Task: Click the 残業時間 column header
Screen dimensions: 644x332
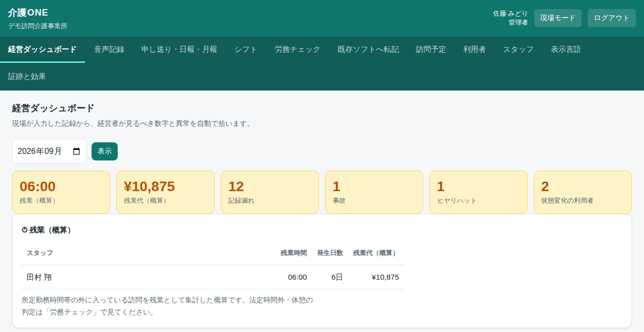Action: click(294, 253)
